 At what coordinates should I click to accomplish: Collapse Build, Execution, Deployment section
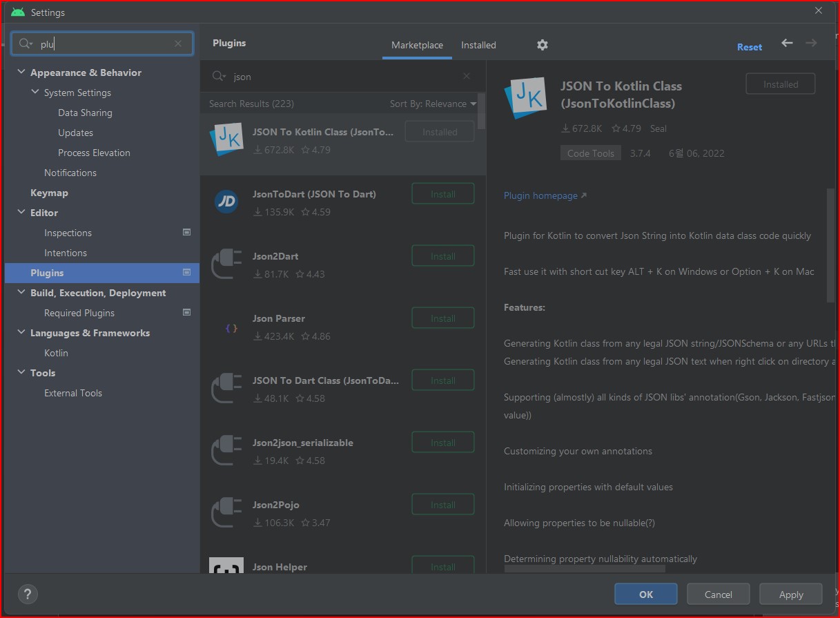point(21,292)
